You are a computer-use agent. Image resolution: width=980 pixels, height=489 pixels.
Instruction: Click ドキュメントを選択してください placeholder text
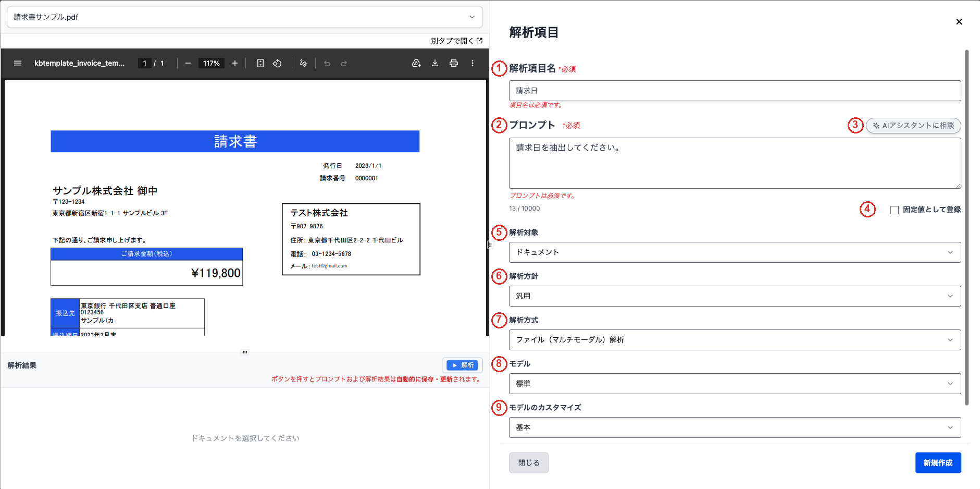245,438
